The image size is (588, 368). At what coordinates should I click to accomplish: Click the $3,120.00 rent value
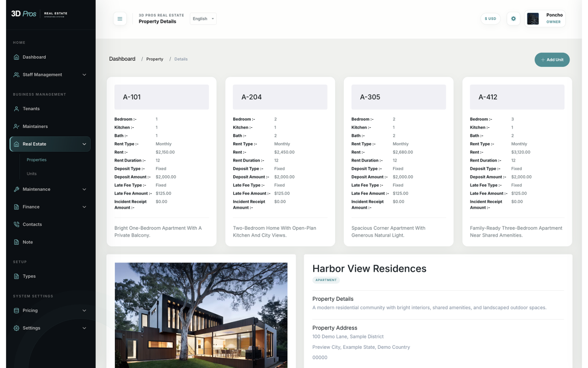(521, 152)
